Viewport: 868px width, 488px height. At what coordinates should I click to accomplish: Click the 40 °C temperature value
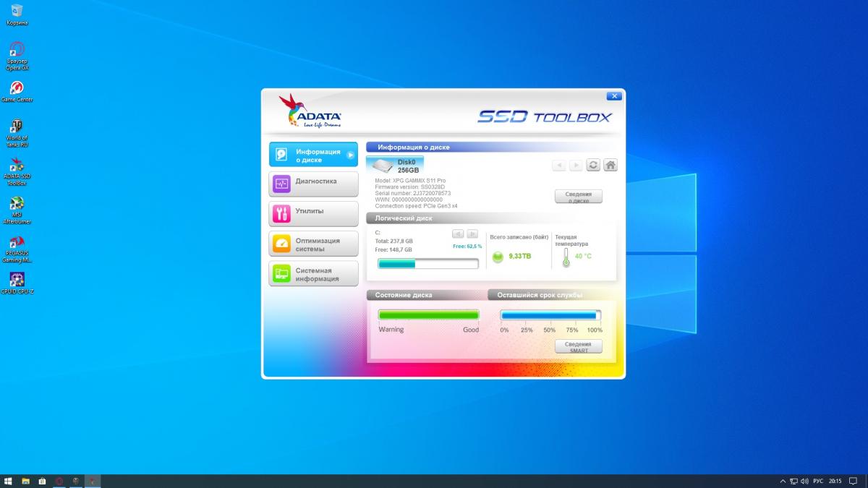[x=583, y=256]
